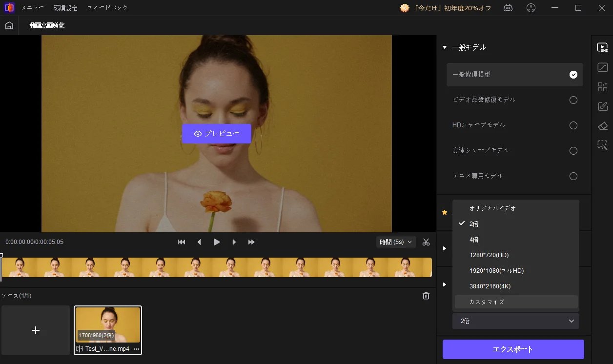Open the メニュー menu
The height and width of the screenshot is (364, 613).
point(33,8)
